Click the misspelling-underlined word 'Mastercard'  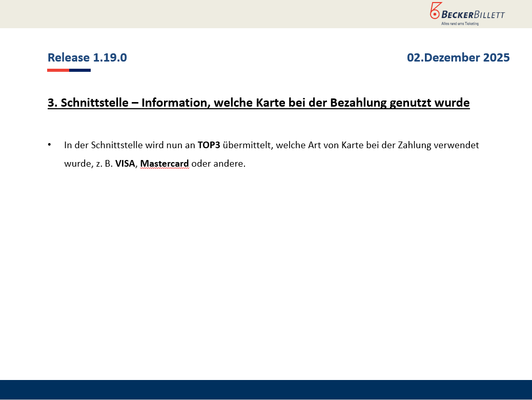[x=165, y=164]
